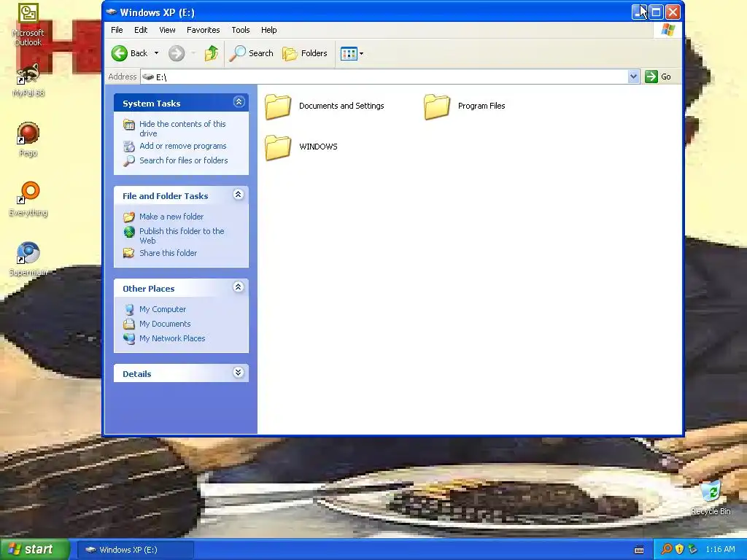
Task: Open the Help menu
Action: coord(268,30)
